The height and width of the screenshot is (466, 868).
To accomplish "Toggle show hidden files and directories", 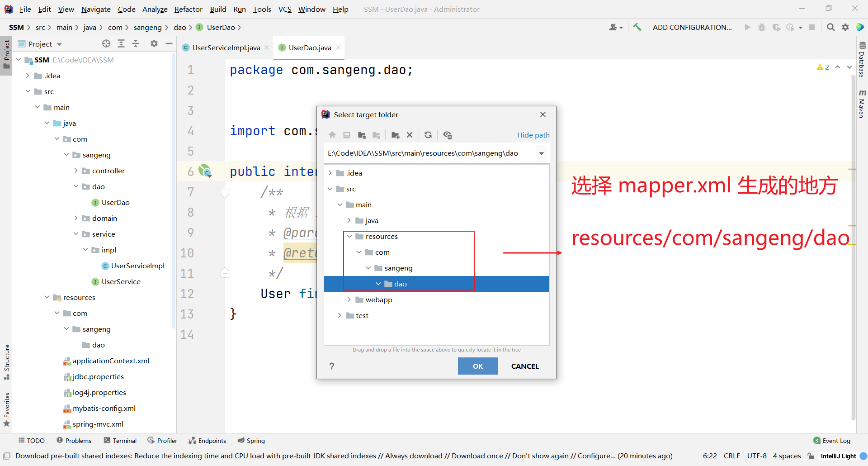I will 448,135.
